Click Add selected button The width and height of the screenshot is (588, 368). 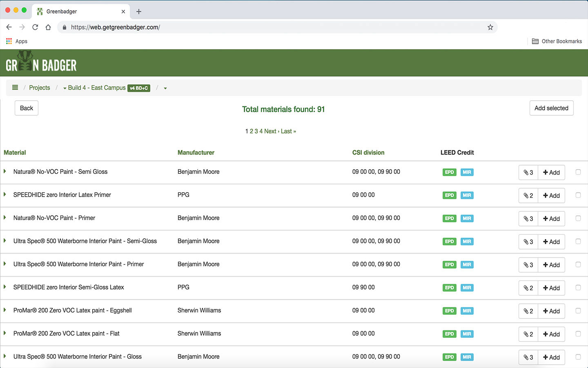tap(551, 108)
